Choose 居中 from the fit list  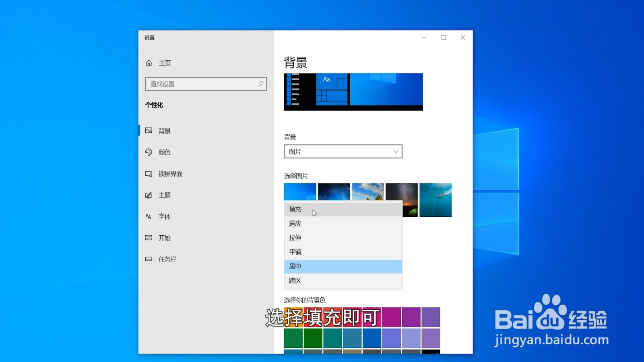click(x=343, y=266)
